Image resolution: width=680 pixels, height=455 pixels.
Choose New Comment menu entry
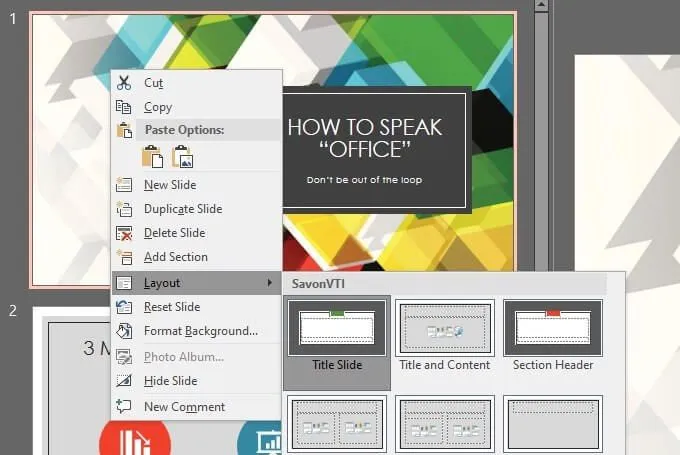[196, 406]
